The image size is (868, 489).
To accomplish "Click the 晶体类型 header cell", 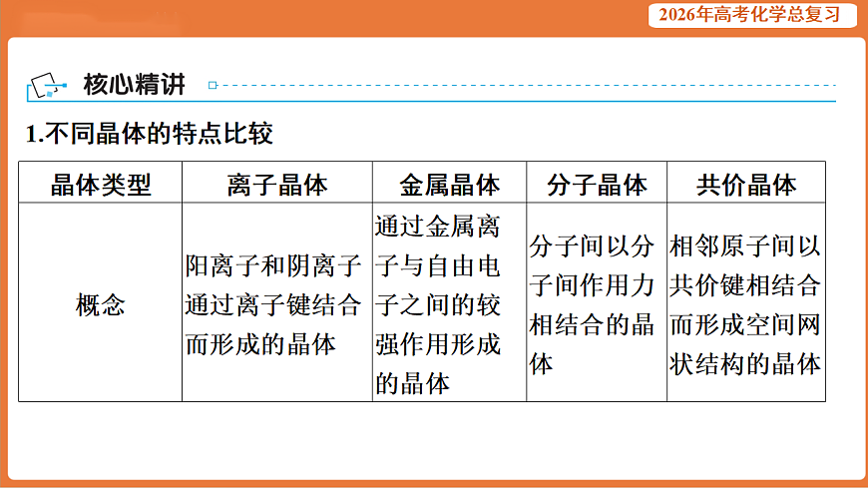I will pos(100,183).
